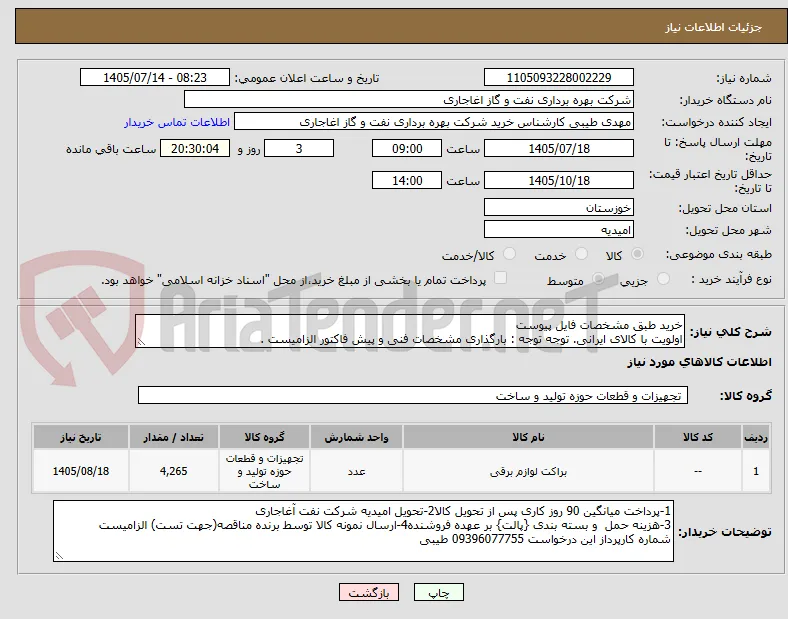Click the delivery province field خوزستان
Image resolution: width=788 pixels, height=619 pixels.
click(559, 208)
